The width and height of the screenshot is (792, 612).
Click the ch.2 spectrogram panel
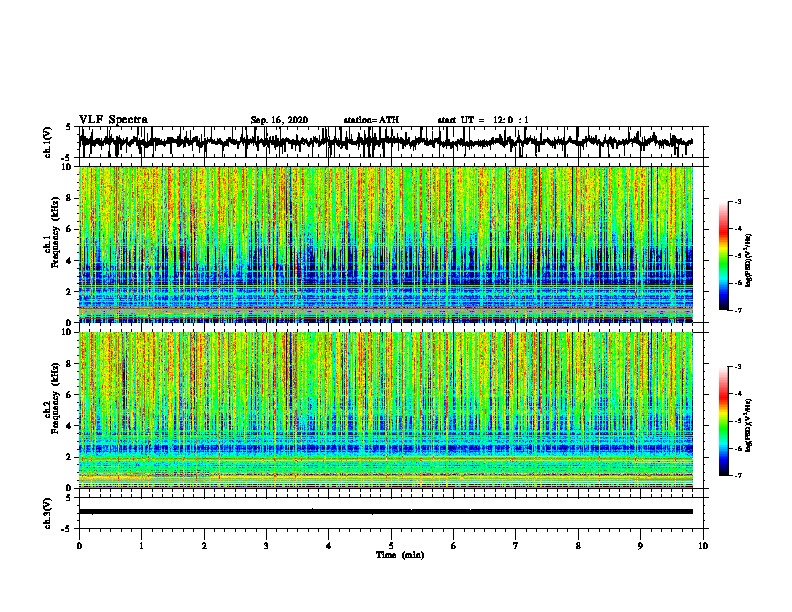tap(386, 410)
